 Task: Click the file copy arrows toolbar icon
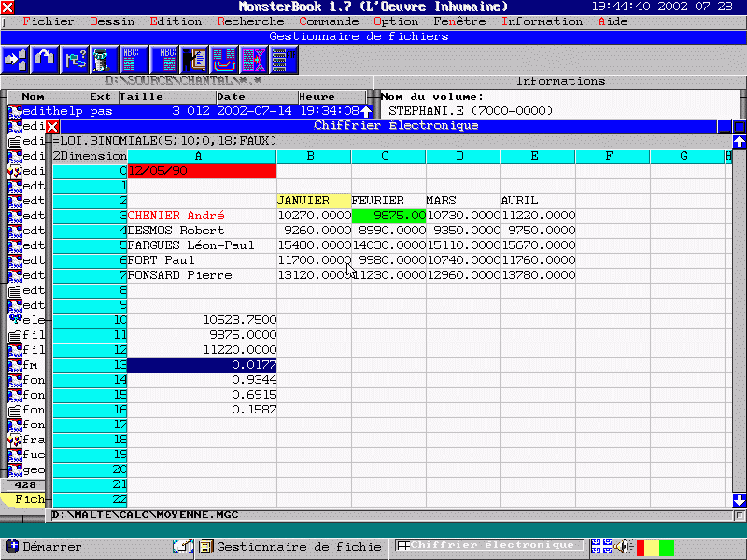point(16,60)
